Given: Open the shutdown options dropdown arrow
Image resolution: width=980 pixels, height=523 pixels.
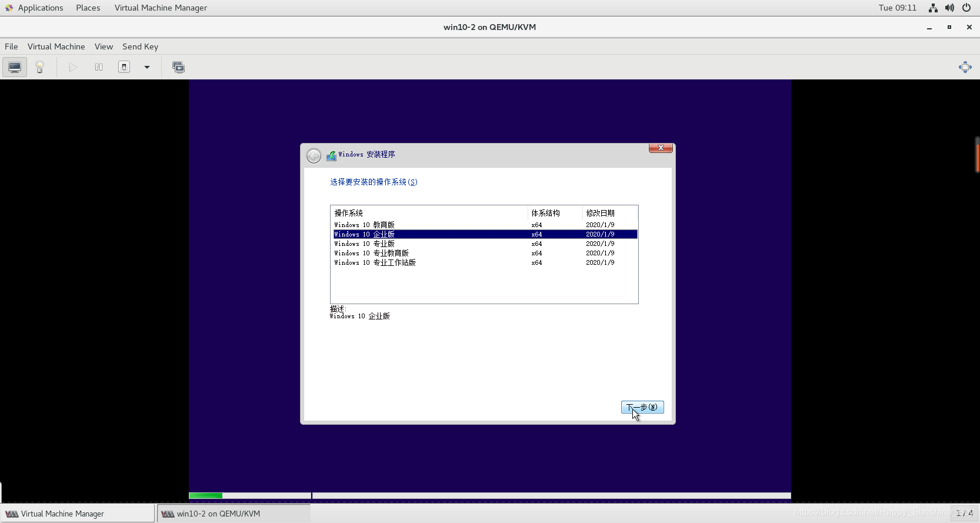Looking at the screenshot, I should tap(147, 67).
